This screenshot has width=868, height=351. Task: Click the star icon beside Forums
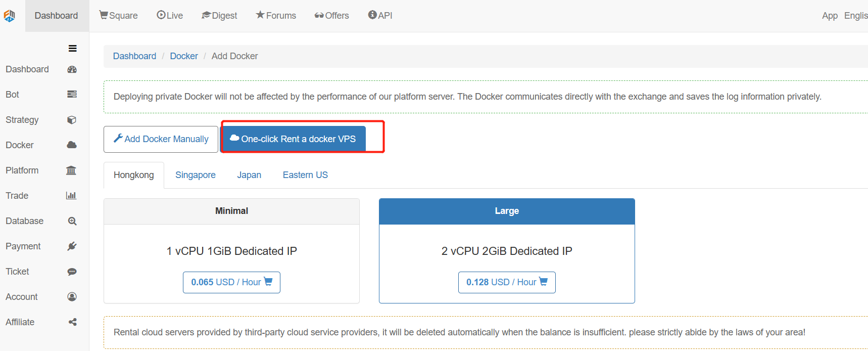click(x=260, y=15)
